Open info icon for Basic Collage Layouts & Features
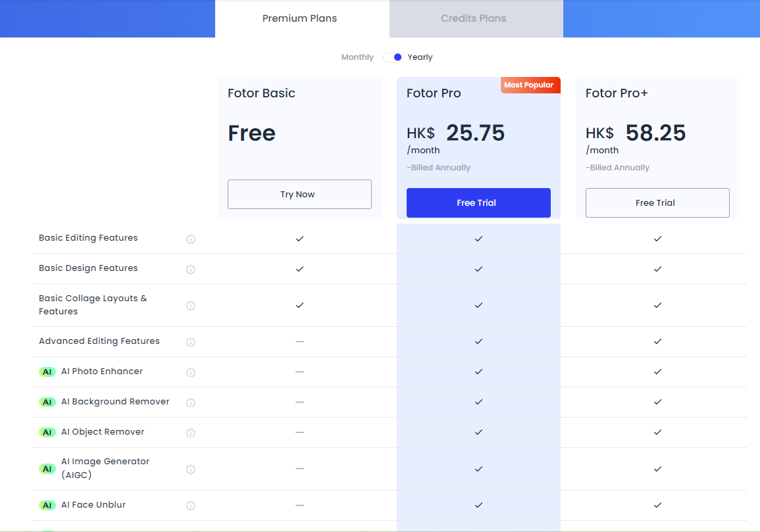 [x=190, y=306]
